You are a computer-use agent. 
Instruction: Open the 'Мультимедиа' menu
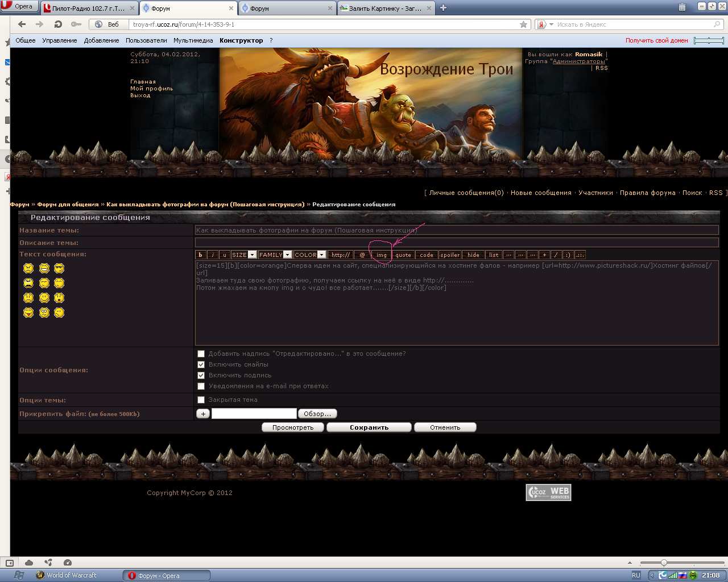click(x=193, y=40)
